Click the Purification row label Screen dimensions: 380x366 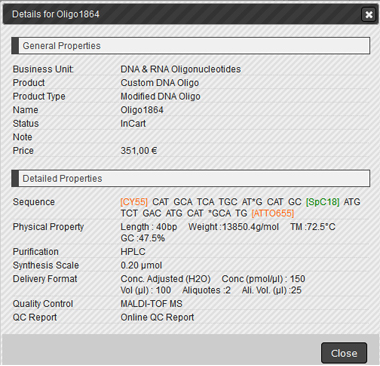coord(36,252)
